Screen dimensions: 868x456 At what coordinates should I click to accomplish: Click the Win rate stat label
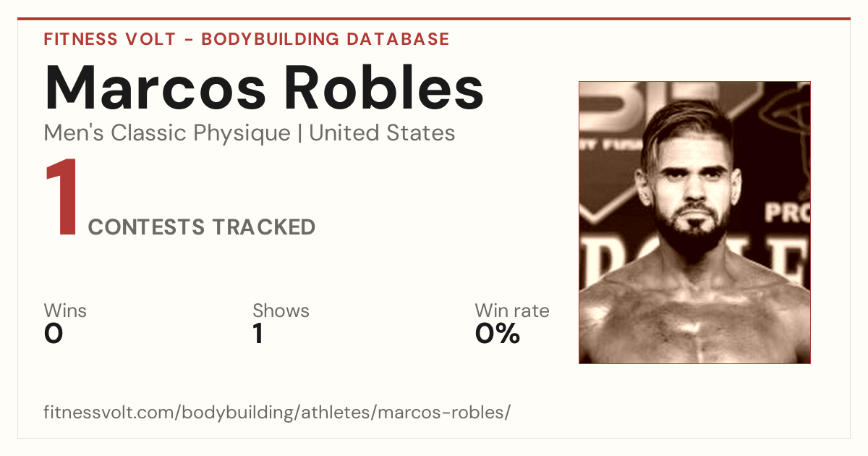click(x=512, y=311)
